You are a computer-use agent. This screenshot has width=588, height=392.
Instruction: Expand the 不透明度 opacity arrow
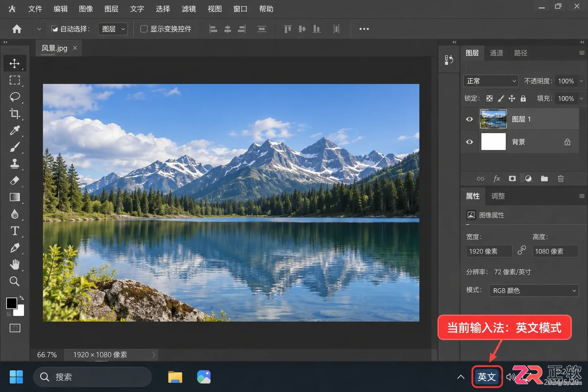pos(581,81)
